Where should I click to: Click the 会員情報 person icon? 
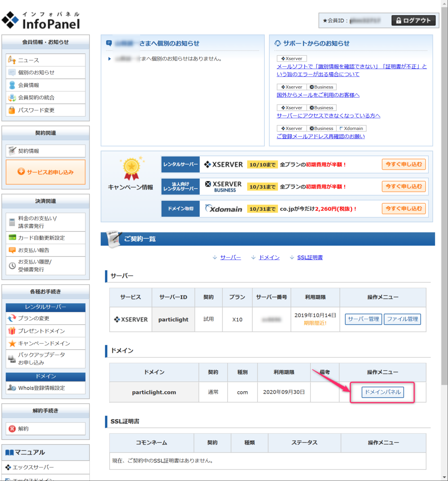[x=12, y=85]
